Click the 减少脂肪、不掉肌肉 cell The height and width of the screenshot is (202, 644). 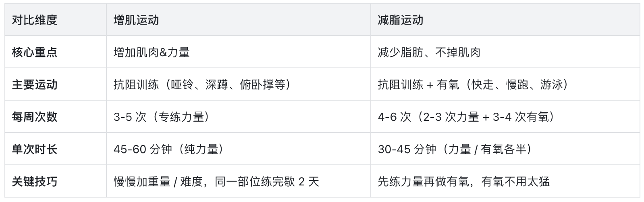click(429, 52)
